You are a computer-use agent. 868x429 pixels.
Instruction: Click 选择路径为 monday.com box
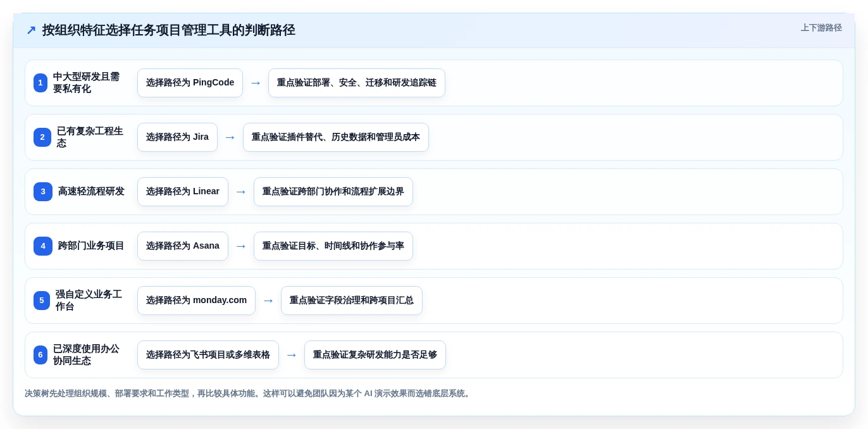[196, 301]
